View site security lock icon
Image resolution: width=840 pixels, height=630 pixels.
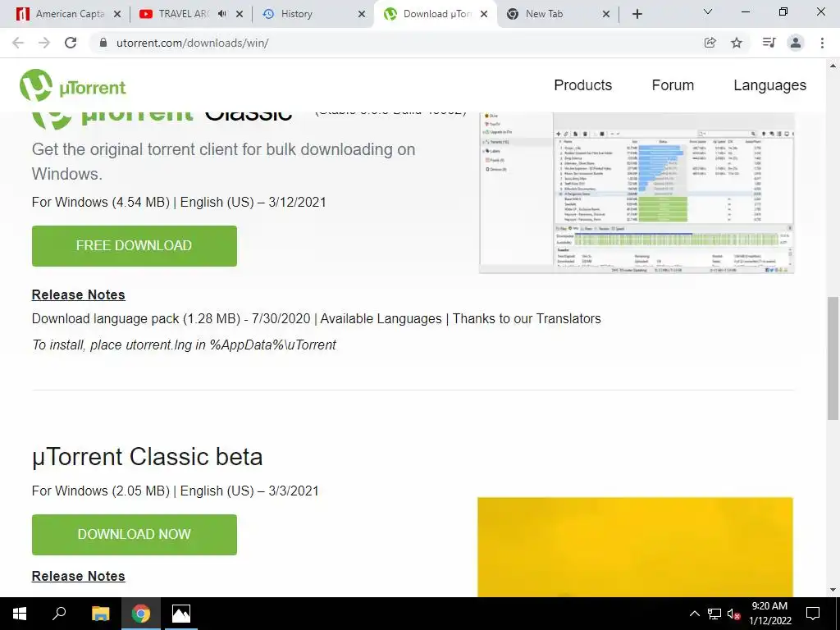pos(103,43)
